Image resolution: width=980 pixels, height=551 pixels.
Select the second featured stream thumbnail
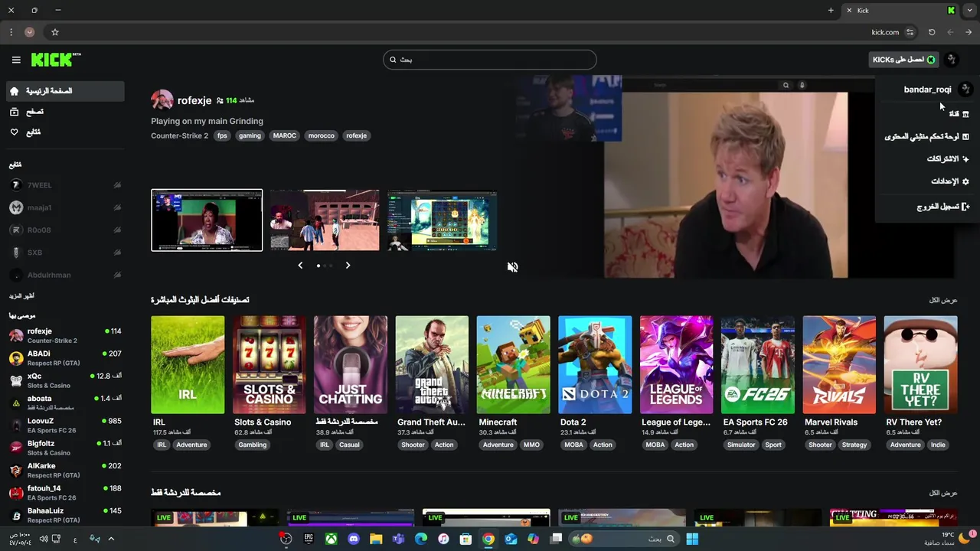click(x=325, y=220)
